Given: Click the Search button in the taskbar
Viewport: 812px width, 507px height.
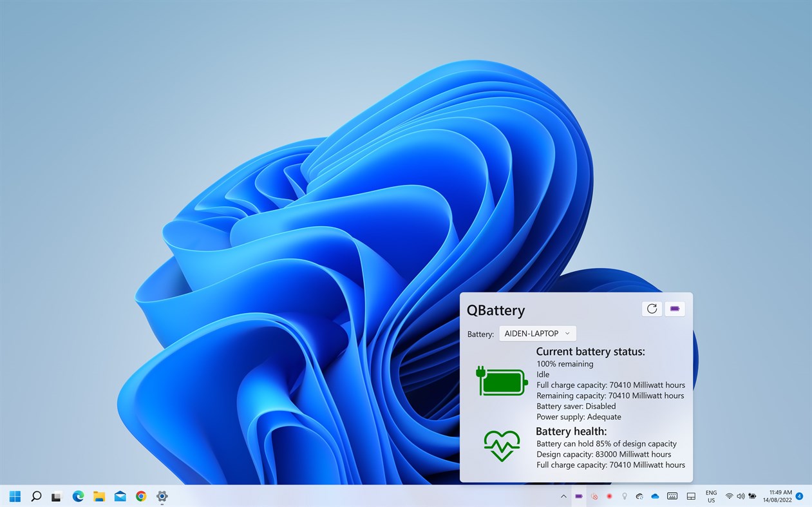Looking at the screenshot, I should pyautogui.click(x=36, y=497).
